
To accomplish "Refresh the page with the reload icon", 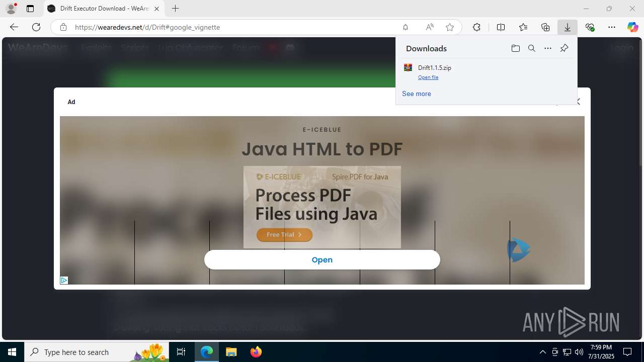I will 36,27.
